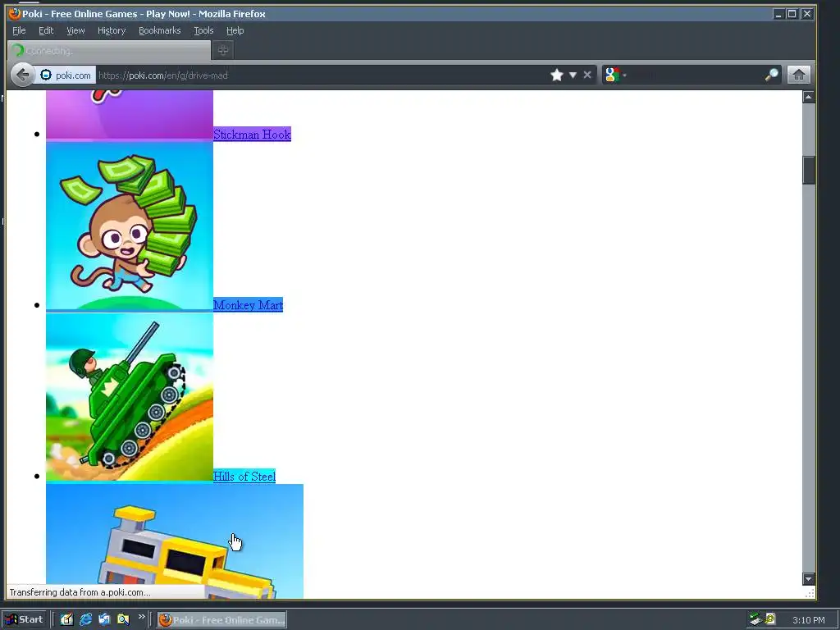Click inside the Google search box
This screenshot has height=630, width=840.
[x=696, y=75]
